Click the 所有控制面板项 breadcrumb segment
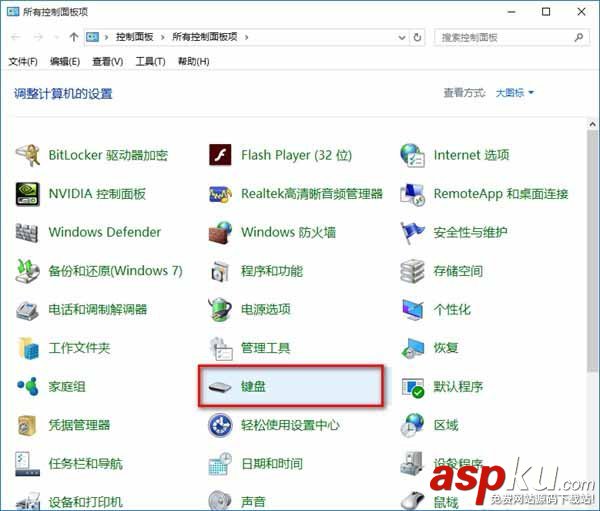The height and width of the screenshot is (511, 600). point(205,37)
